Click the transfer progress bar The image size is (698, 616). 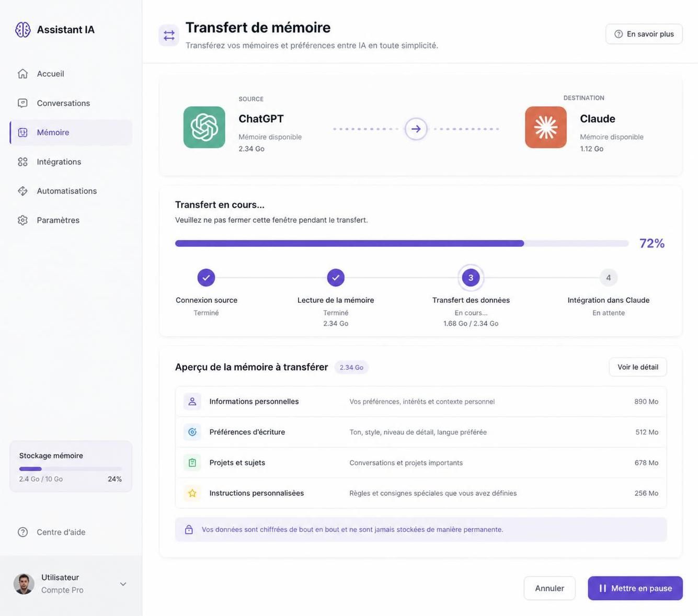point(402,243)
